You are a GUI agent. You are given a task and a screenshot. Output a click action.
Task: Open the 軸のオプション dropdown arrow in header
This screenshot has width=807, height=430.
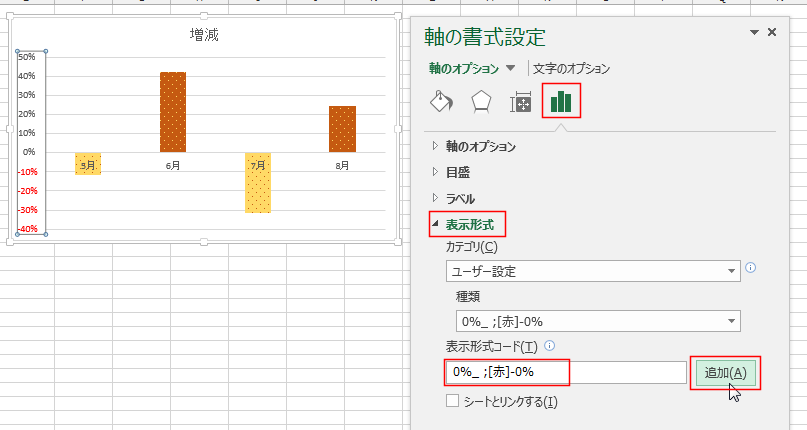click(511, 68)
